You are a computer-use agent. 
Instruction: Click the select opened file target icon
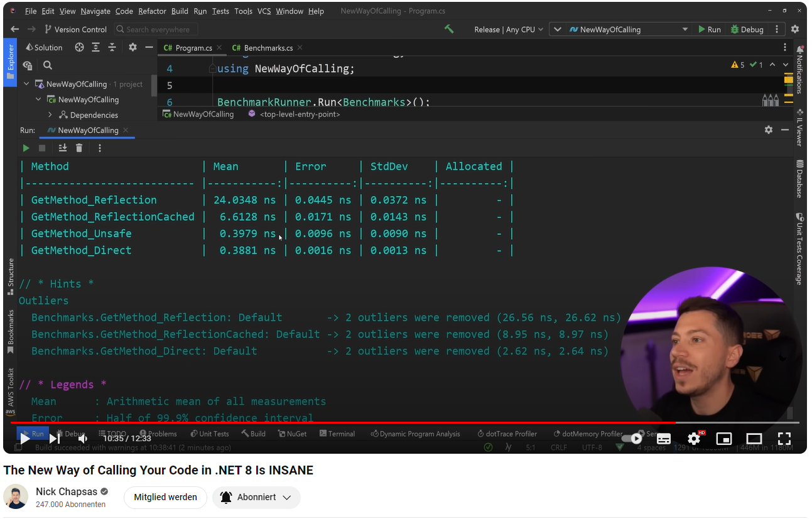pyautogui.click(x=79, y=48)
